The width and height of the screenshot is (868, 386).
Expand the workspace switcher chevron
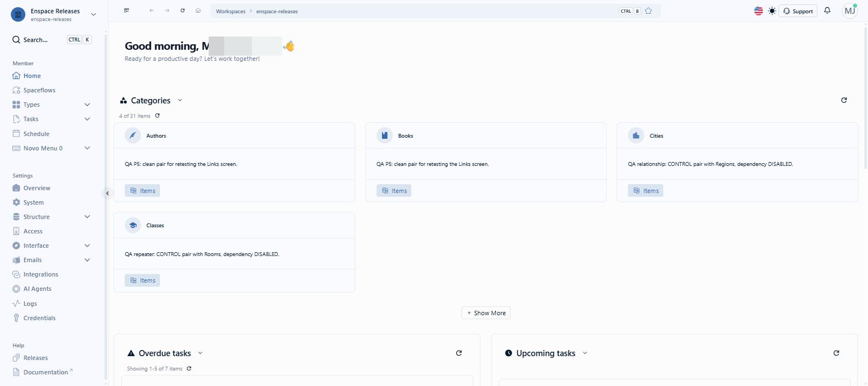(x=94, y=14)
